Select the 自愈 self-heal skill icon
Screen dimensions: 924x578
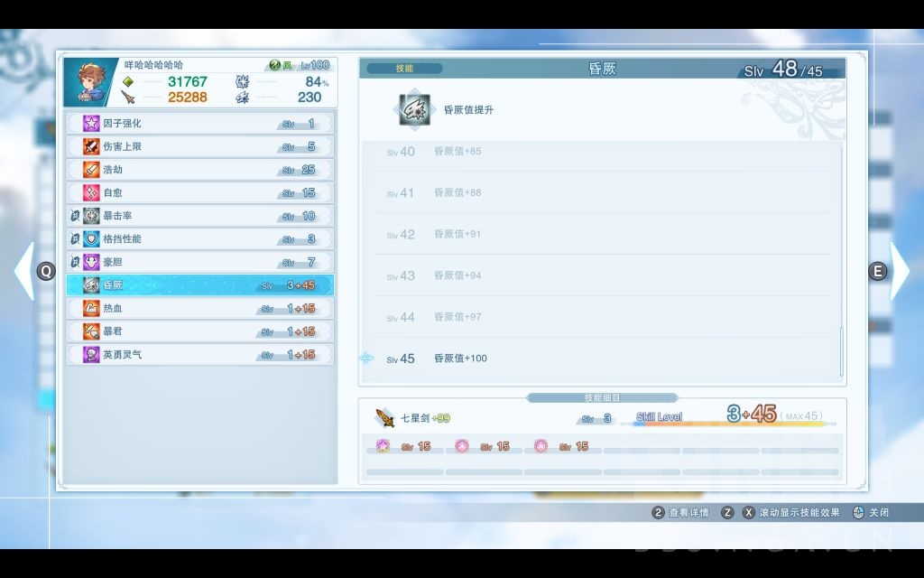click(90, 191)
